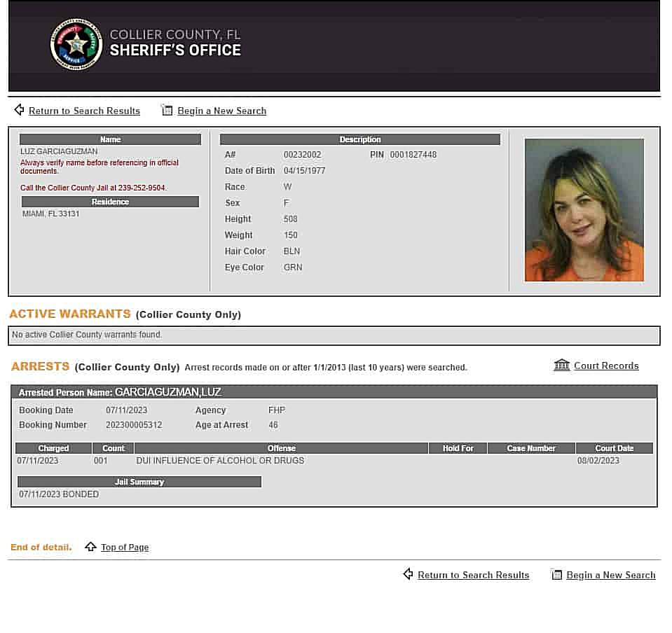The height and width of the screenshot is (633, 672).
Task: Click the Case Number column header
Action: pos(531,448)
